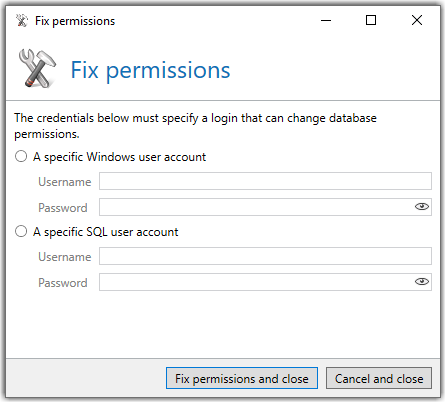Click the Password label under SQL user account
Screen dimensions: 446x403
(63, 283)
